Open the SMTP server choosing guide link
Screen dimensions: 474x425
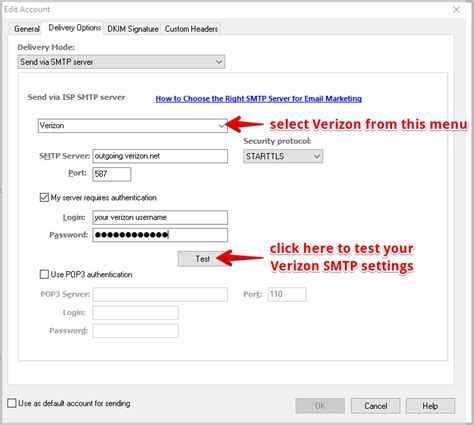[x=258, y=99]
